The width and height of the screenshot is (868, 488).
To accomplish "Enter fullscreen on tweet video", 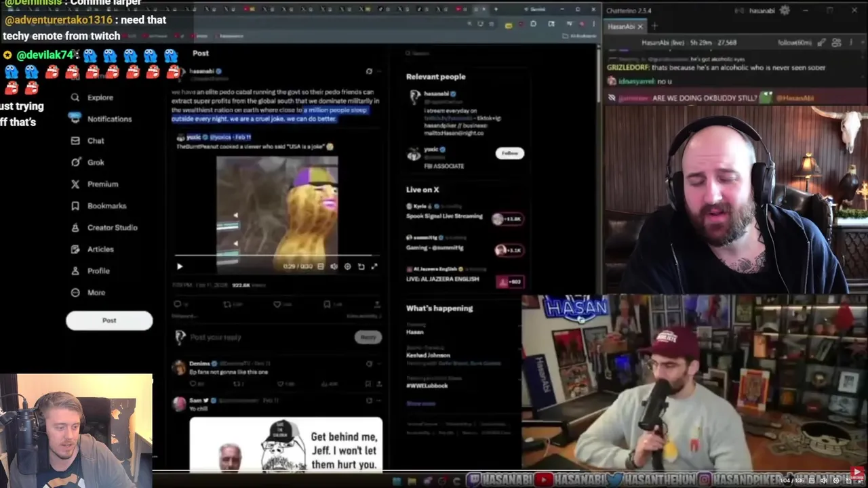I will click(374, 266).
